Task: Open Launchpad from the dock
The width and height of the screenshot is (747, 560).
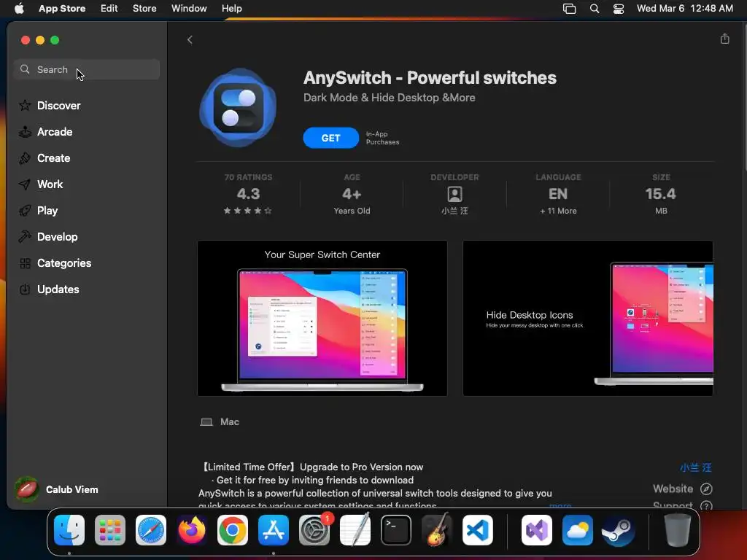Action: (110, 530)
